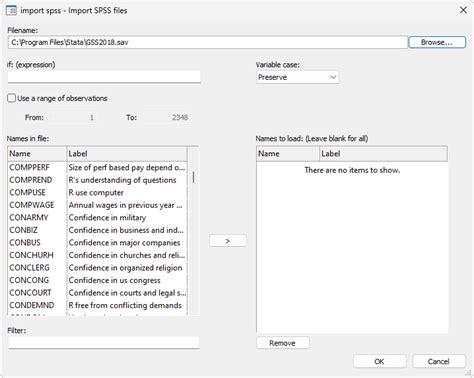Select the CONCOURT variable row
The image size is (474, 378).
click(97, 293)
